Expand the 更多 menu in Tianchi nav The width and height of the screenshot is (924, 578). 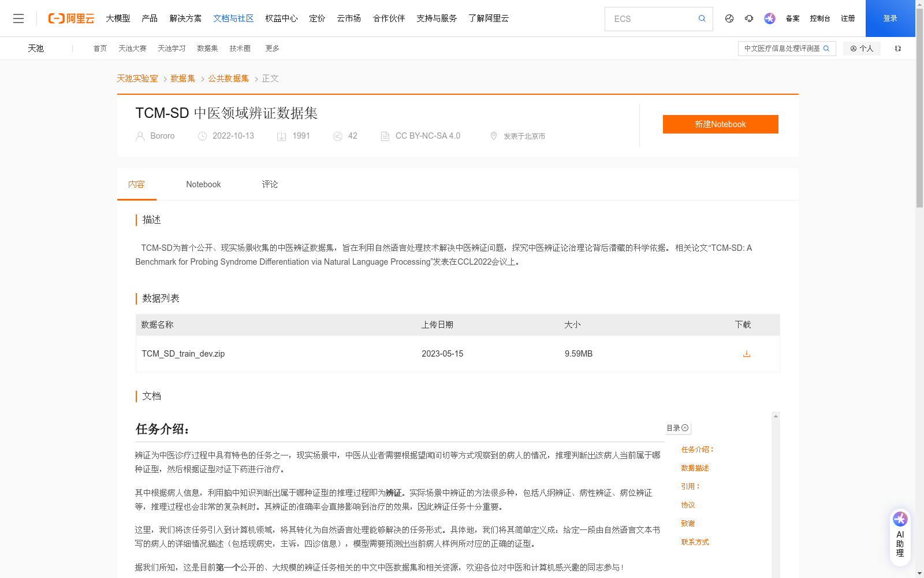[273, 49]
